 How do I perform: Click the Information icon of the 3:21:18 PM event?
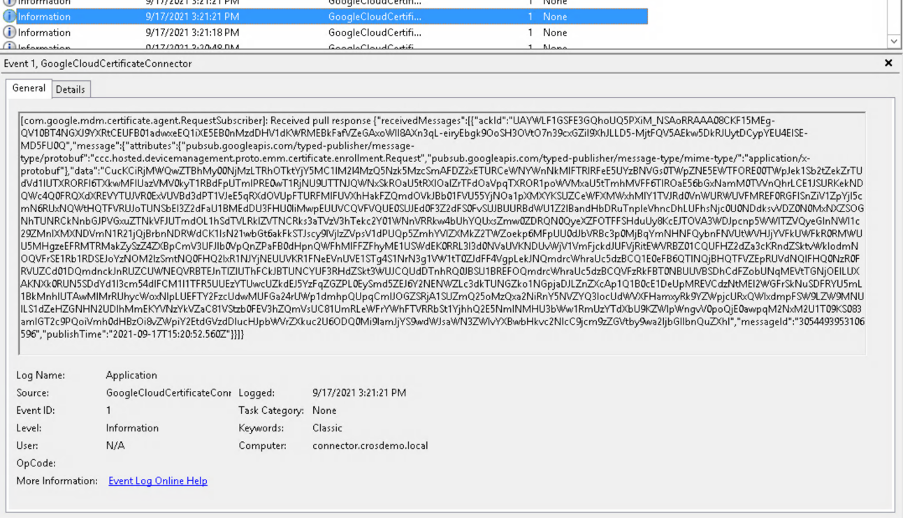pos(9,32)
